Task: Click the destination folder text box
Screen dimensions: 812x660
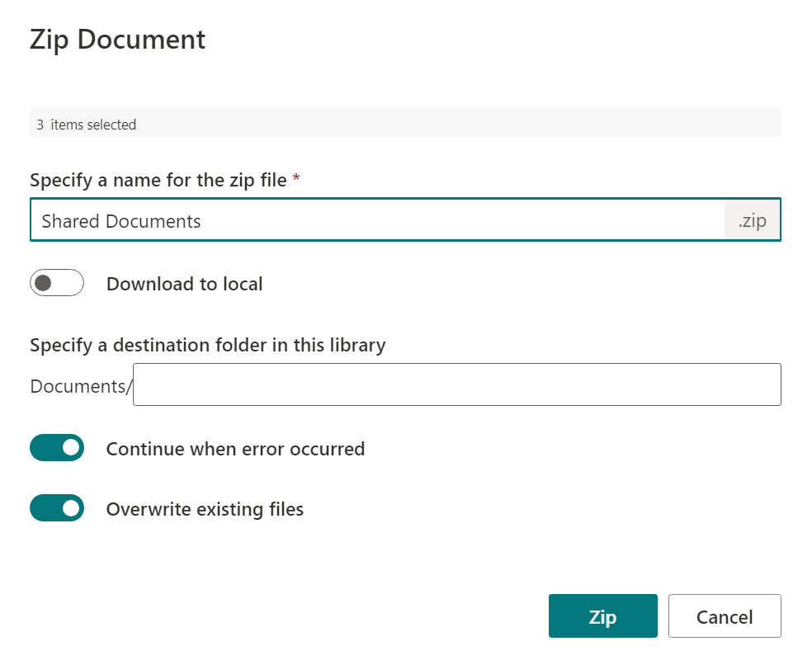Action: click(457, 384)
